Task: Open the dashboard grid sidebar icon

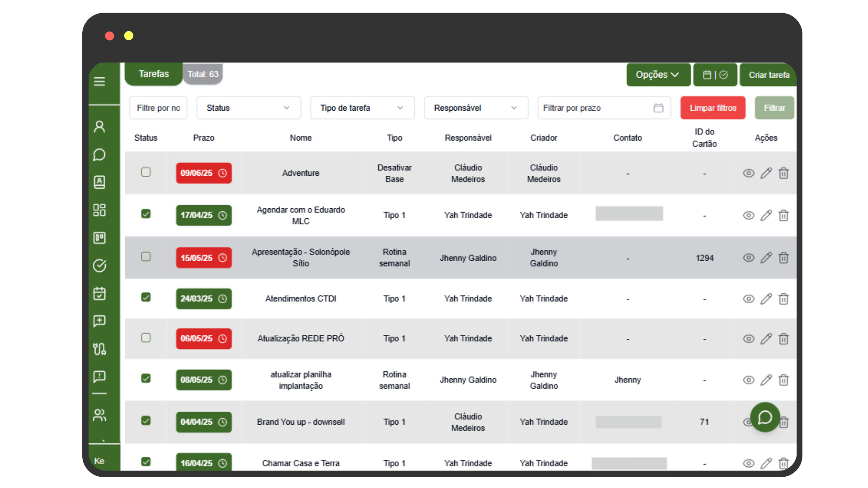Action: pyautogui.click(x=99, y=210)
